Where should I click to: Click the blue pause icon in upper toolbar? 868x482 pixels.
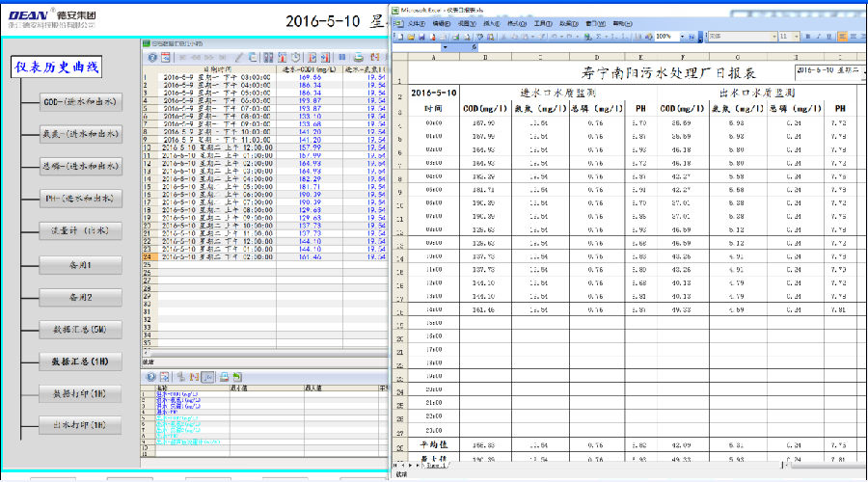pos(342,57)
